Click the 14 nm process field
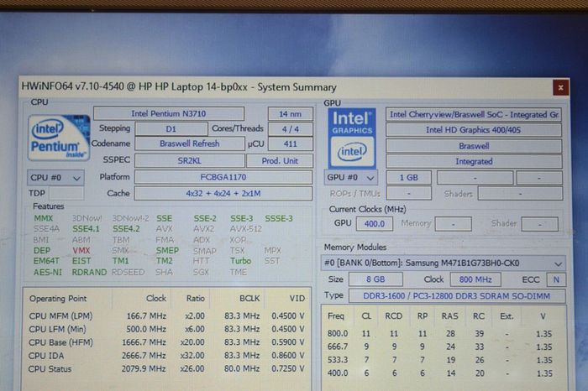The width and height of the screenshot is (588, 391). tap(291, 114)
